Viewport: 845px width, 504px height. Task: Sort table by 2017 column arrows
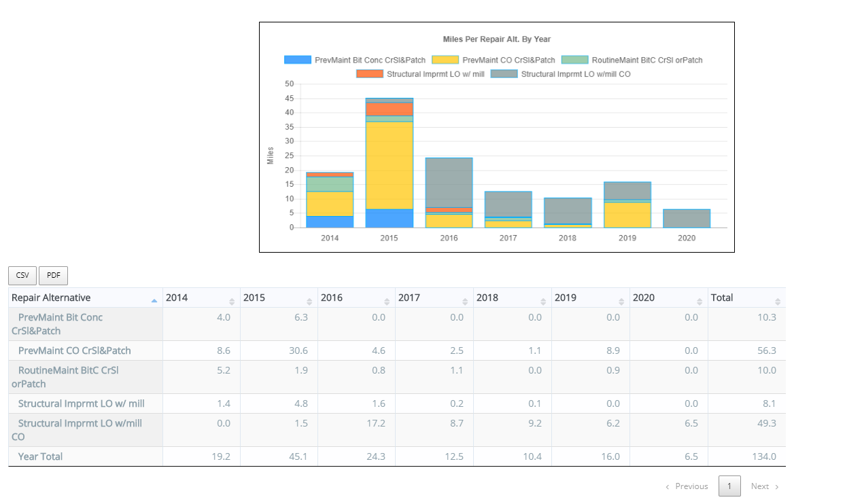tap(465, 301)
